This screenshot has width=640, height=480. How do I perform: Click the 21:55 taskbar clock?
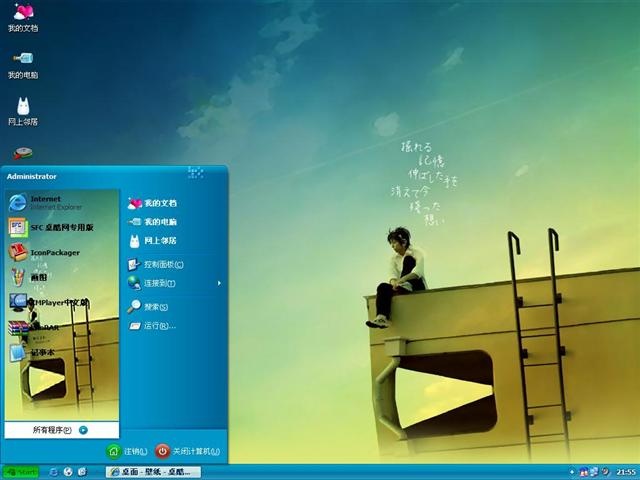pyautogui.click(x=626, y=472)
